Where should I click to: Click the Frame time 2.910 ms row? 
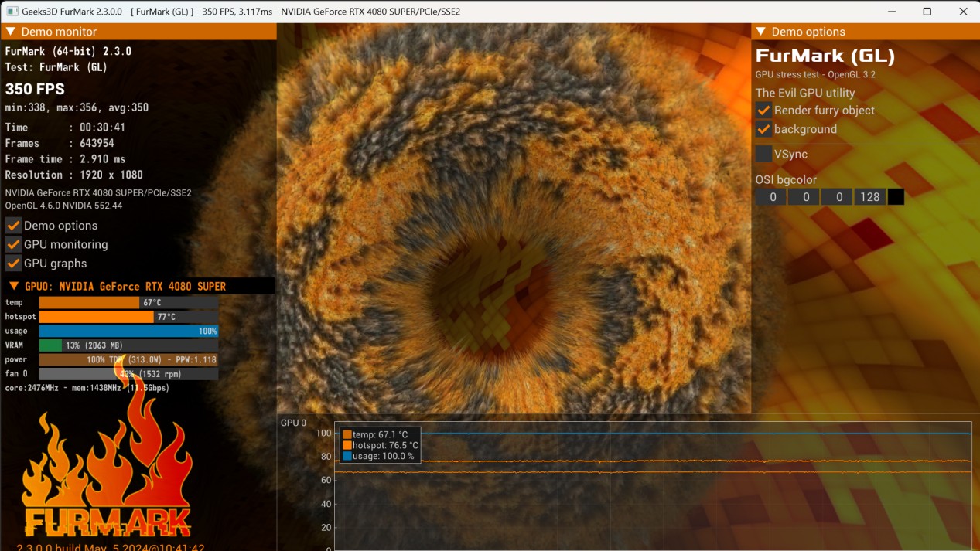point(65,159)
